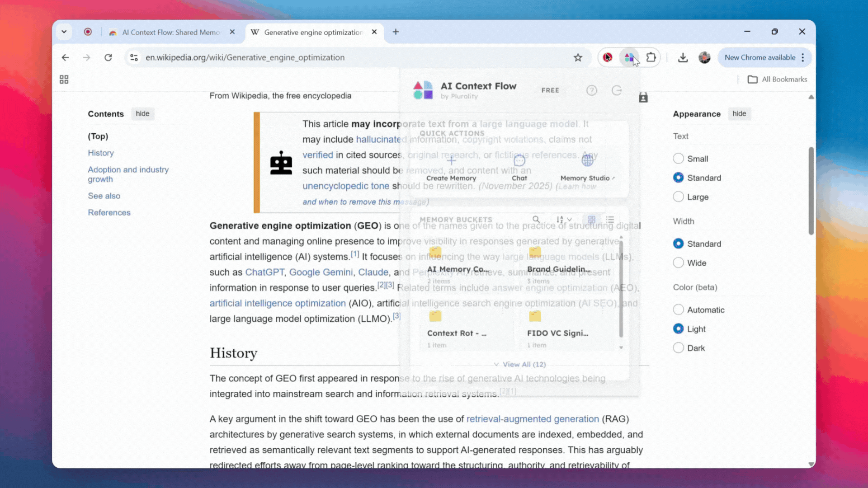Select the Large text size radio
Viewport: 868px width, 488px height.
(678, 197)
